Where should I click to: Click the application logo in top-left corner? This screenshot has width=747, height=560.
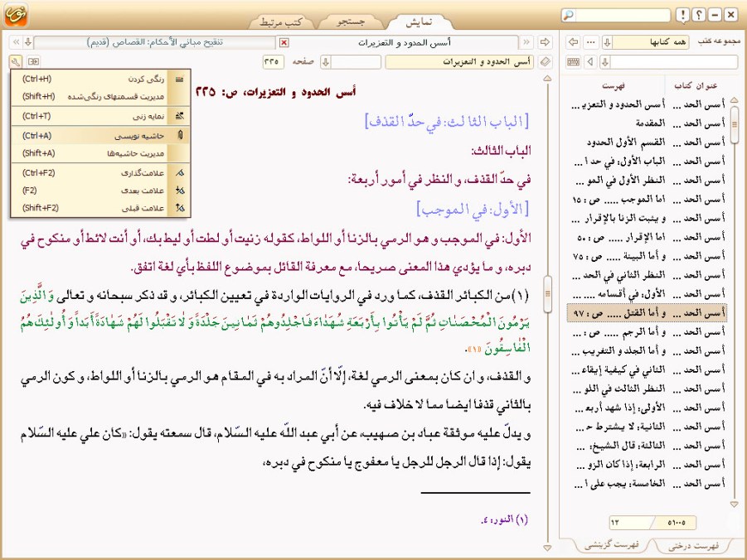[17, 17]
